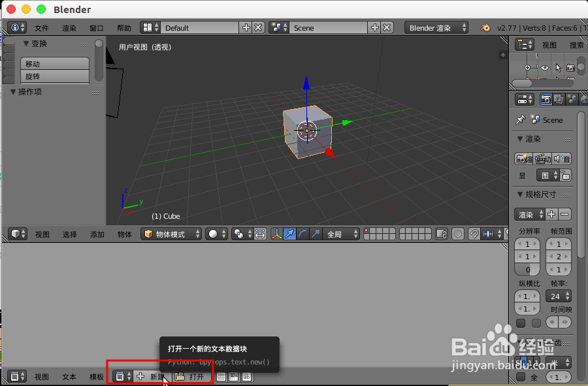This screenshot has width=588, height=386.
Task: Click the 帧率 24 frame rate stepper
Action: tap(559, 296)
